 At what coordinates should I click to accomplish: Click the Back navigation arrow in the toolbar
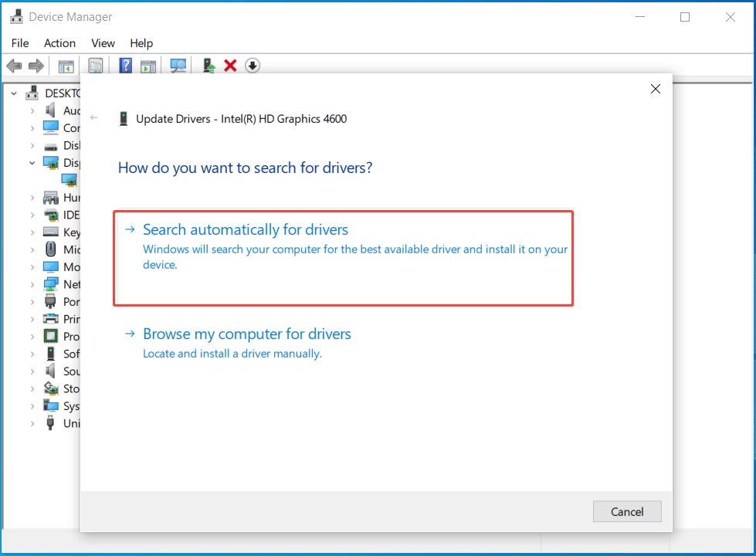[14, 65]
